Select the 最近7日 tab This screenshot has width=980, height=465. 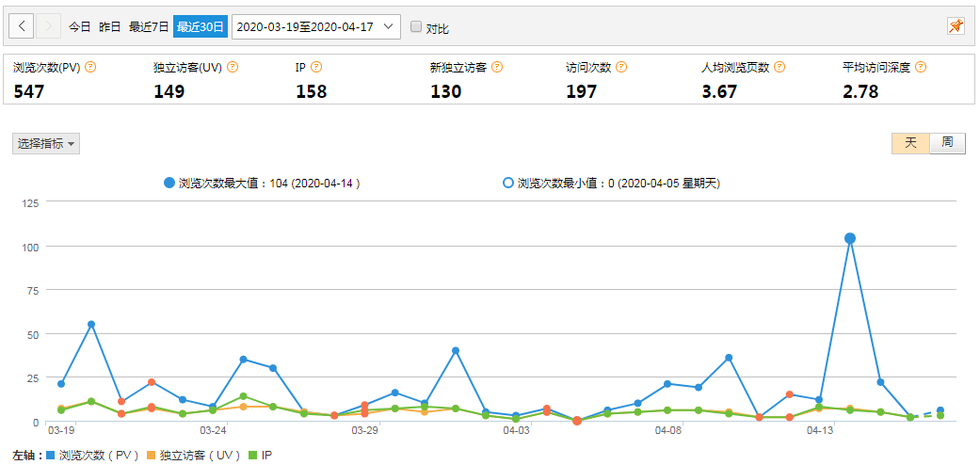148,27
